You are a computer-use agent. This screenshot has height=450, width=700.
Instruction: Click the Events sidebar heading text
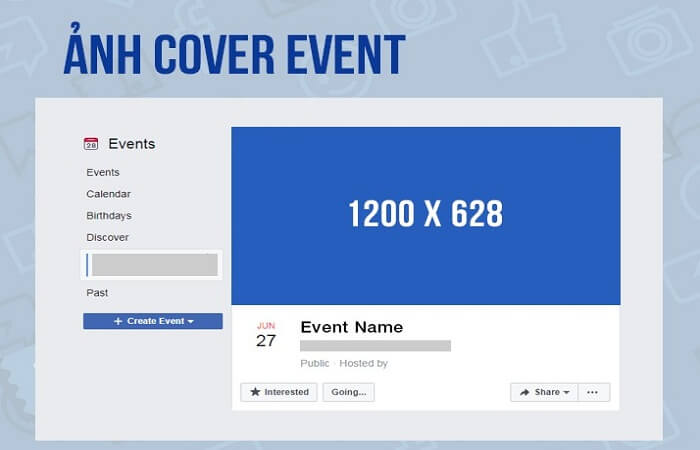(131, 144)
